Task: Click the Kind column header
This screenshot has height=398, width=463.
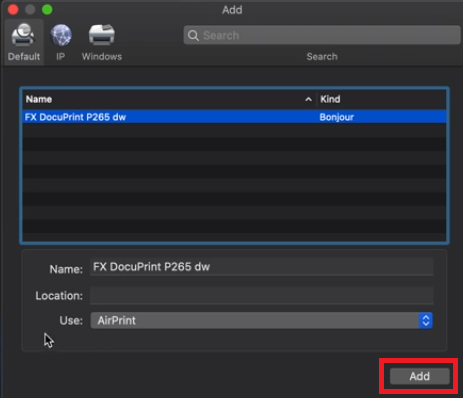Action: point(381,99)
